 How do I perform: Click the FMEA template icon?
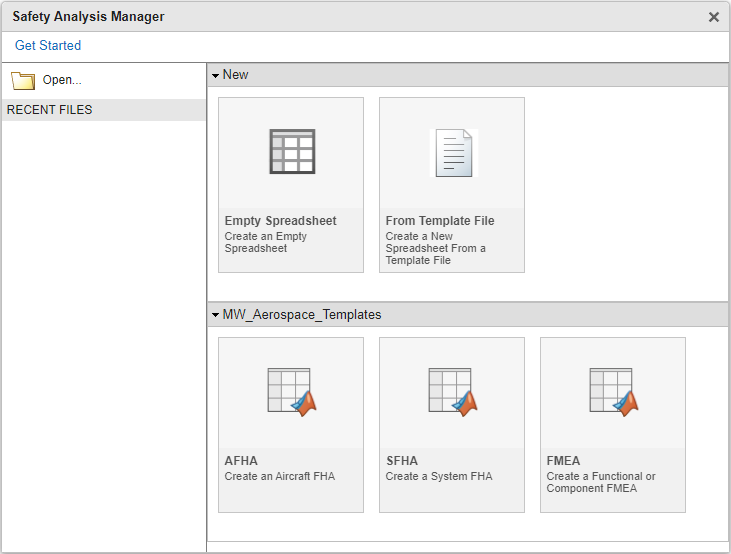pos(614,391)
